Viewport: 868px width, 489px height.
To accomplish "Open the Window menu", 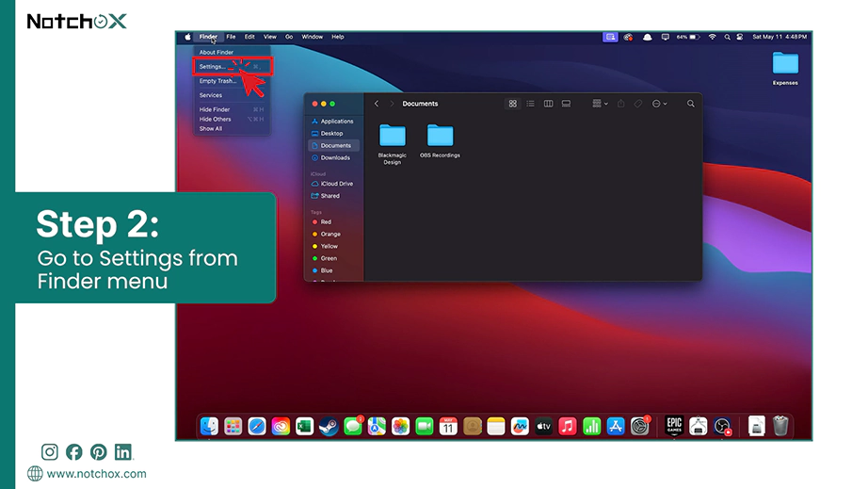I will (313, 37).
